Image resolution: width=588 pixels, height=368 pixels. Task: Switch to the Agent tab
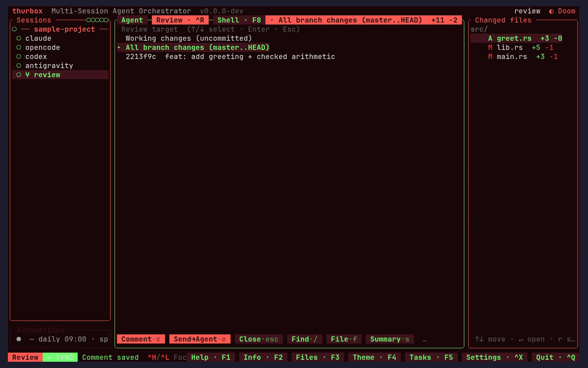pos(132,20)
